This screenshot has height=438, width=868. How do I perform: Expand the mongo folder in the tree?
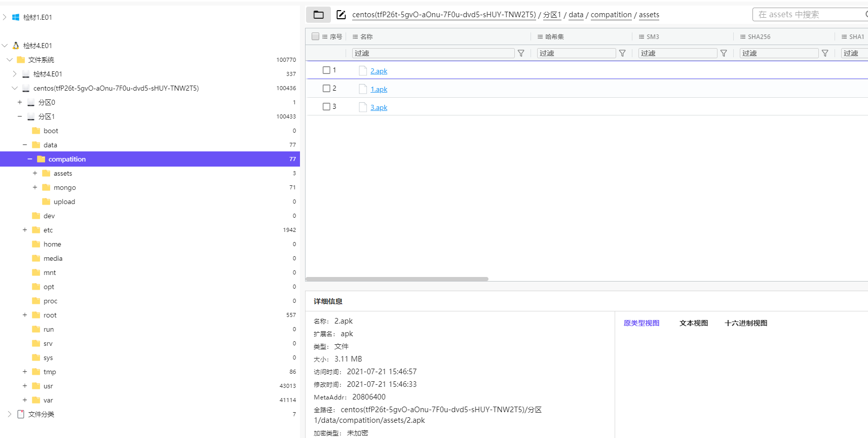pyautogui.click(x=35, y=187)
